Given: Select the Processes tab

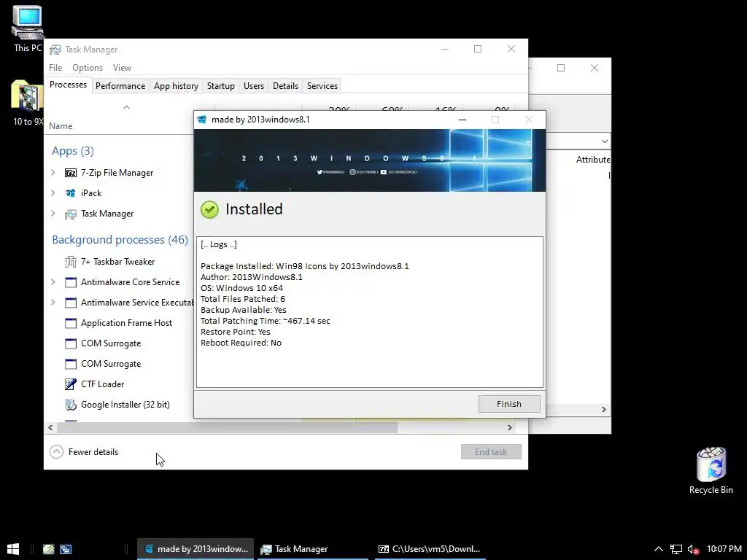Looking at the screenshot, I should [68, 85].
